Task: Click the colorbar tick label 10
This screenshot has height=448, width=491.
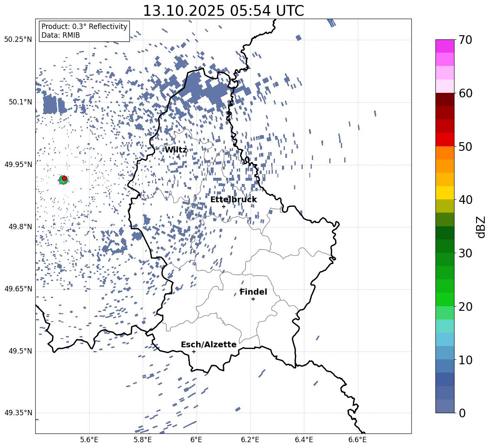Action: (x=466, y=360)
